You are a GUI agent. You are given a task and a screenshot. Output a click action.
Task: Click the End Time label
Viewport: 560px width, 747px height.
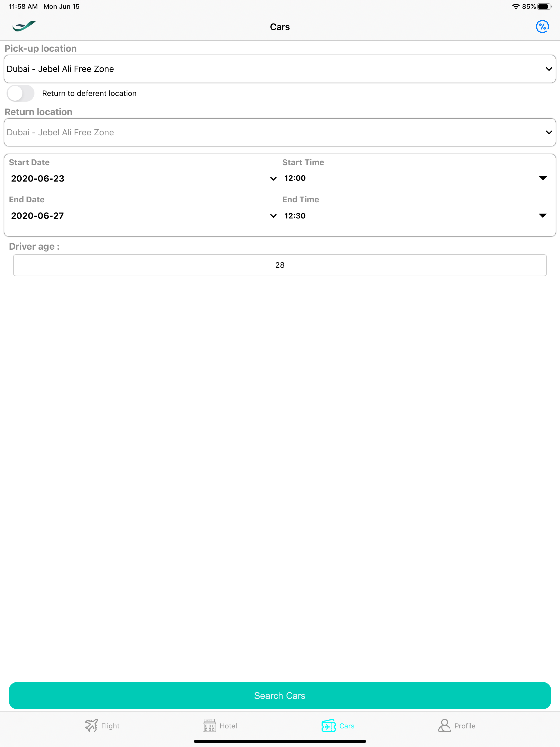pyautogui.click(x=301, y=200)
